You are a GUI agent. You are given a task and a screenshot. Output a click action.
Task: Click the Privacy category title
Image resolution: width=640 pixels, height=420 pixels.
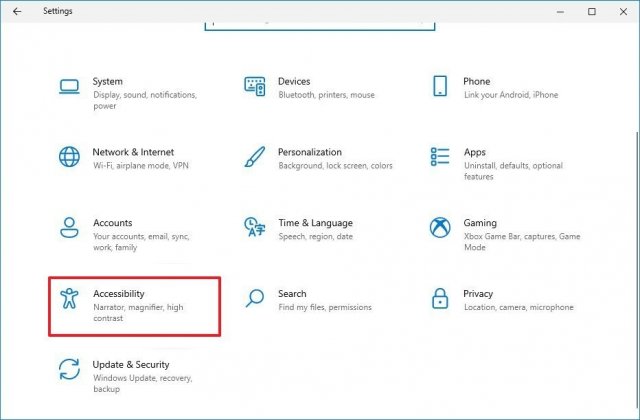478,293
